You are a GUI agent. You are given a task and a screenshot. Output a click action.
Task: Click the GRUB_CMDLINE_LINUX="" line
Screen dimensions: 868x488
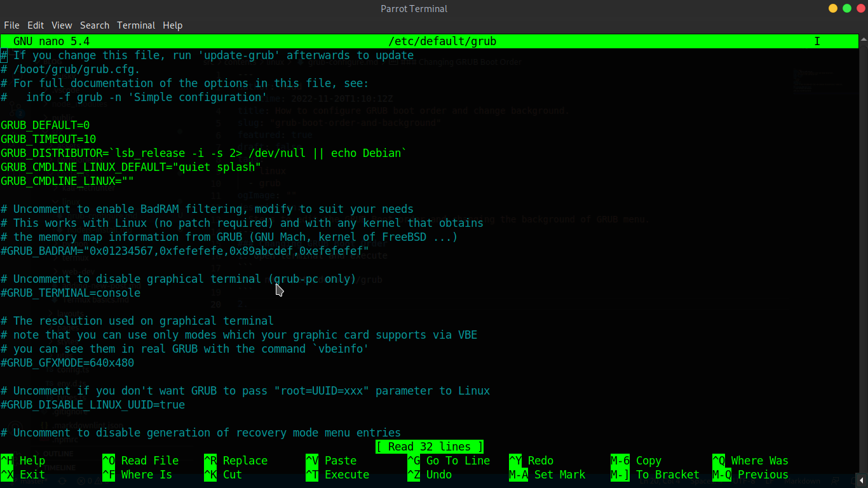click(x=67, y=181)
